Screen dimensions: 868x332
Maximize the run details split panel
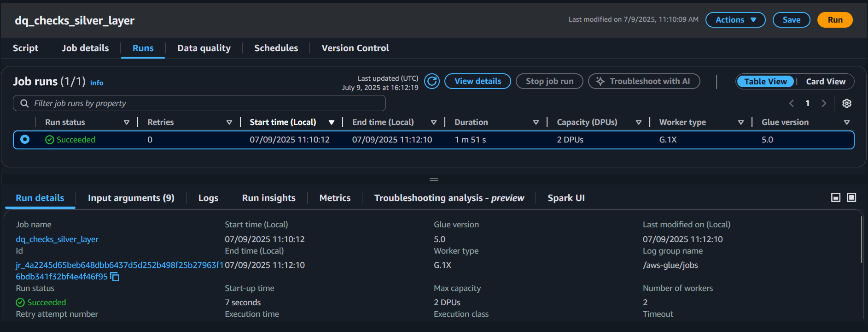coord(851,197)
